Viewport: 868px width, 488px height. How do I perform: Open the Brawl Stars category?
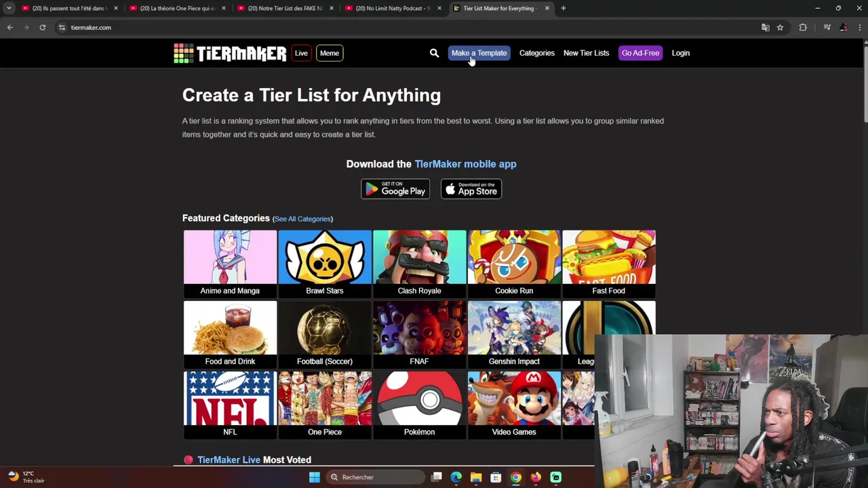click(325, 264)
